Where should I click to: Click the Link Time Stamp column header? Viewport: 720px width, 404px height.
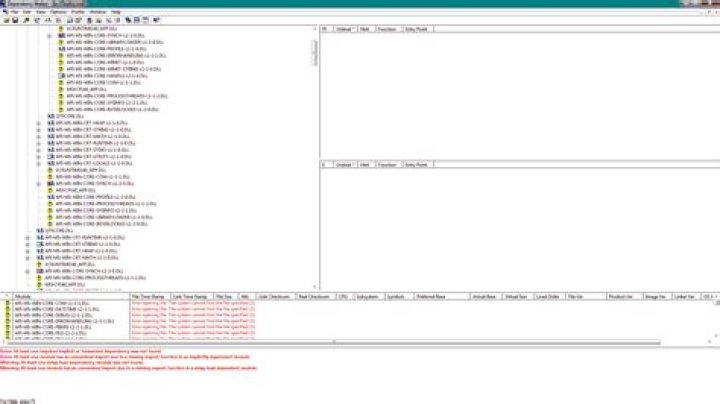(191, 297)
